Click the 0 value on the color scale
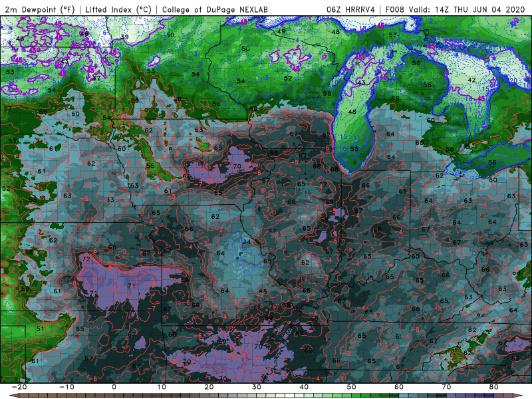This screenshot has height=399, width=532. point(114,387)
